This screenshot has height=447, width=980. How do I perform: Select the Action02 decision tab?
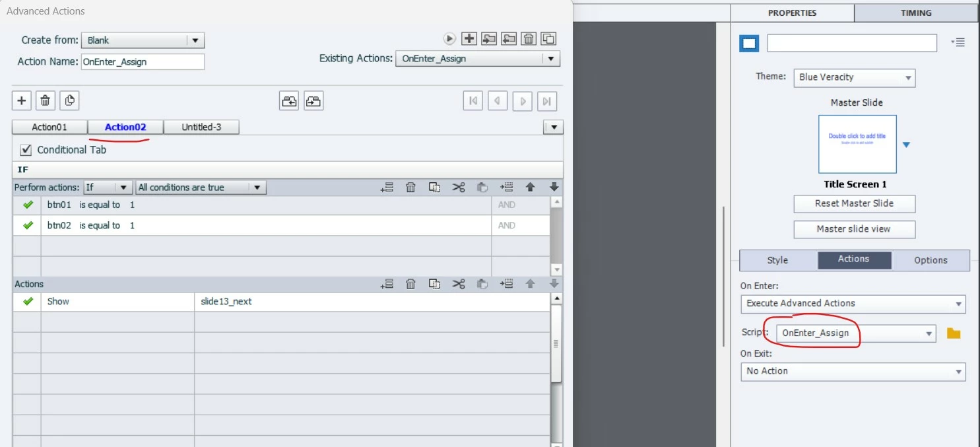[x=125, y=127]
